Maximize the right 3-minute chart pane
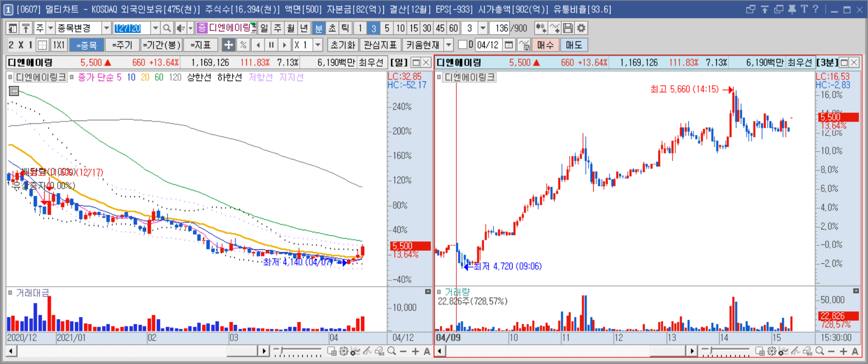 tap(844, 62)
